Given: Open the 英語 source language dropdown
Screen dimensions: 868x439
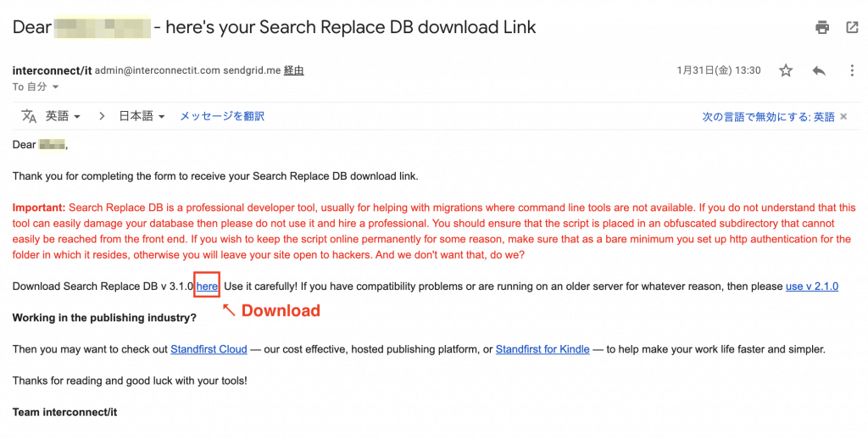Looking at the screenshot, I should 63,116.
